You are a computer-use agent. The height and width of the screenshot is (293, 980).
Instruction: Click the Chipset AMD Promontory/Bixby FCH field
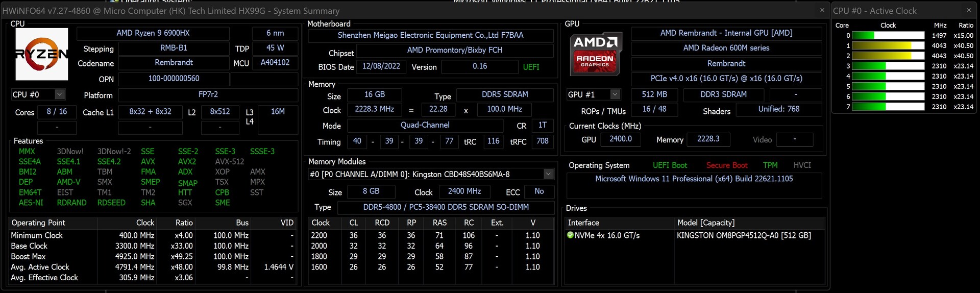tap(455, 51)
